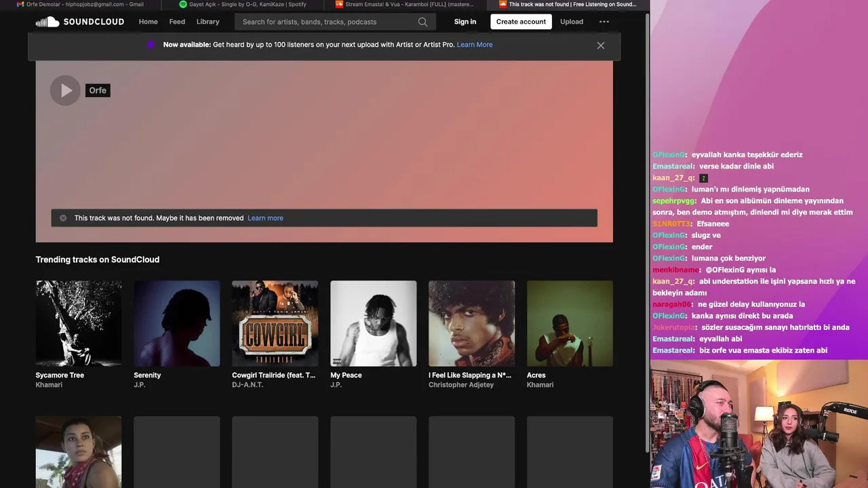Image resolution: width=868 pixels, height=488 pixels.
Task: Open artist J.P. under My Peace
Action: [x=336, y=385]
